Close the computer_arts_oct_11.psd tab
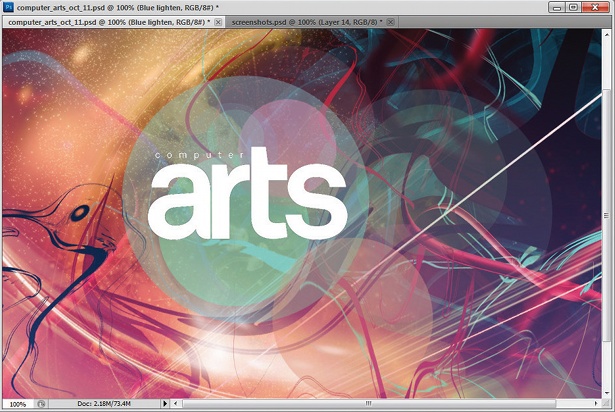 point(218,22)
